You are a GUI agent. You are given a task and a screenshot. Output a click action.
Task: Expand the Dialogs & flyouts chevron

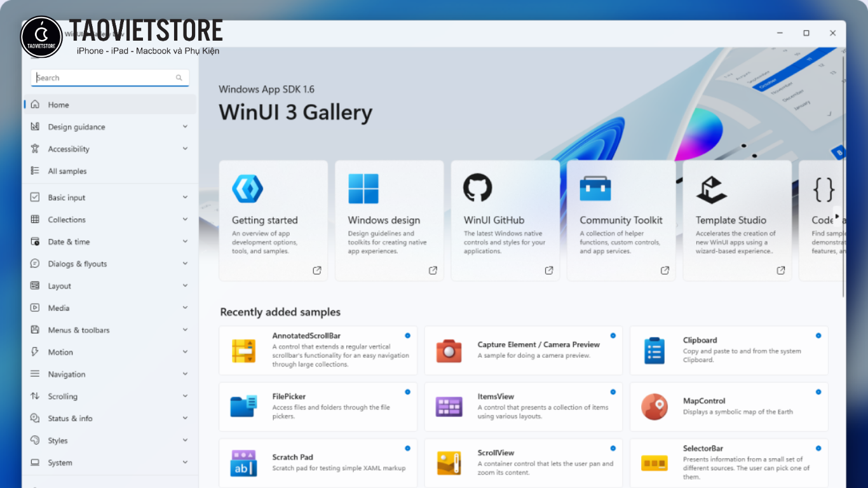(x=185, y=264)
